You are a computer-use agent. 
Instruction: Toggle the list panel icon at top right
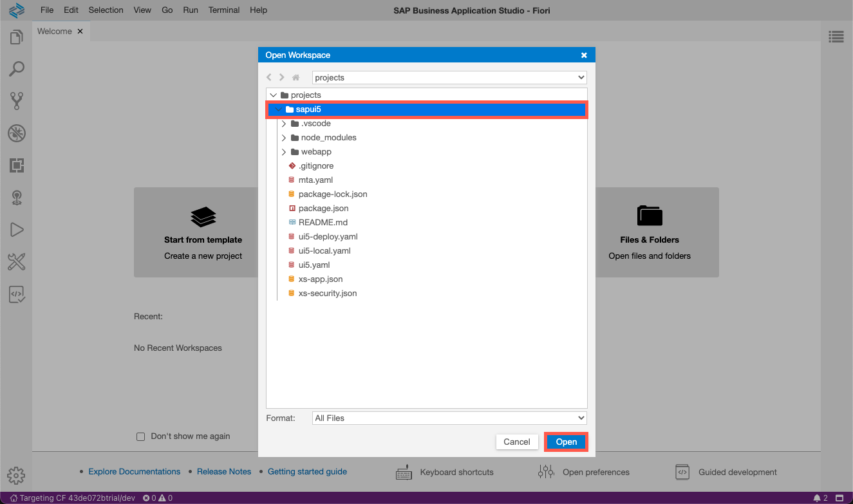pos(836,37)
